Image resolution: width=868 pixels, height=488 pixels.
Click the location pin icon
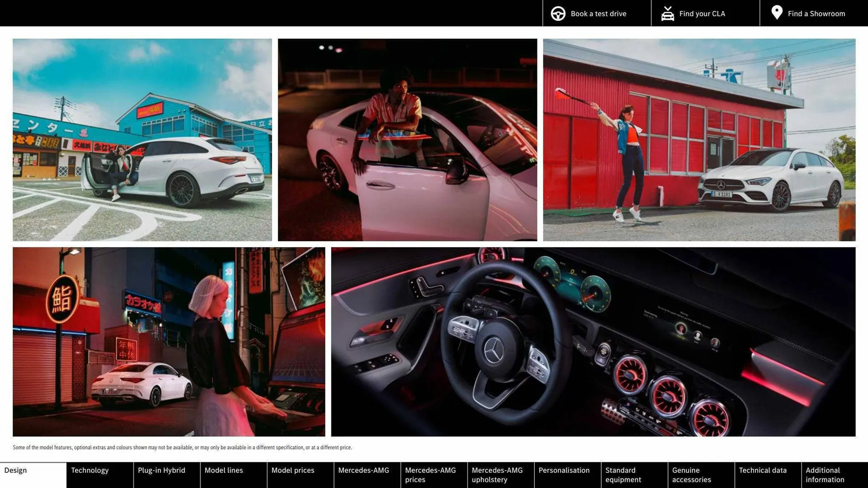777,13
